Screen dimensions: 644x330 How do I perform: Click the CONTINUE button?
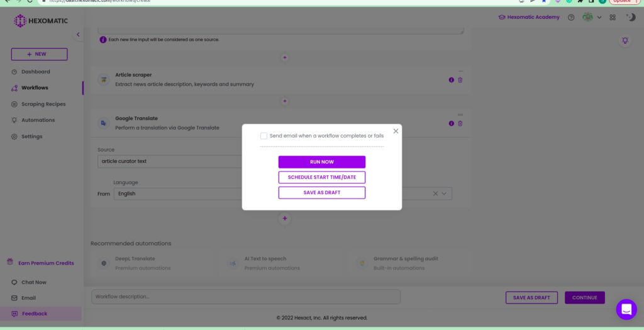click(x=585, y=297)
